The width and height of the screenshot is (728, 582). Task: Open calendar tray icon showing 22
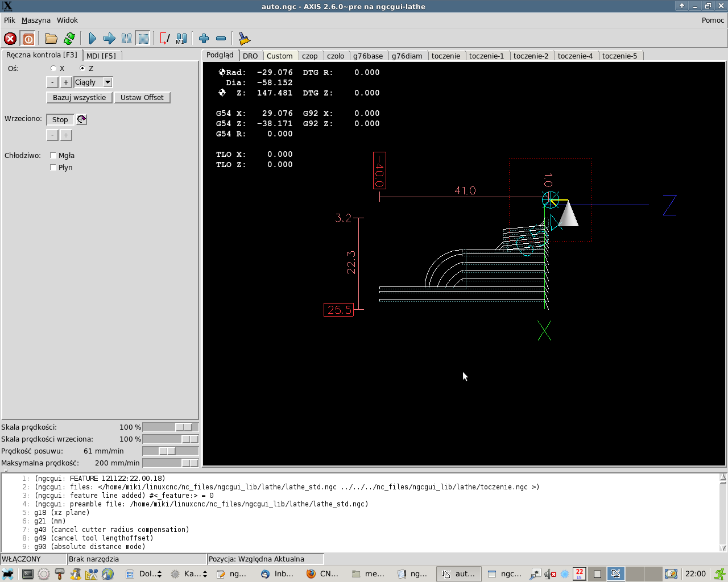tap(579, 574)
